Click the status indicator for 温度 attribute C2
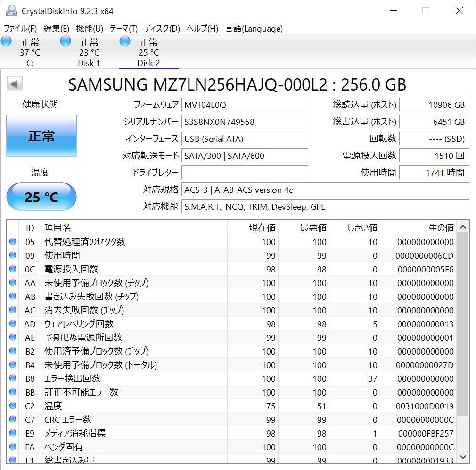 coord(13,406)
